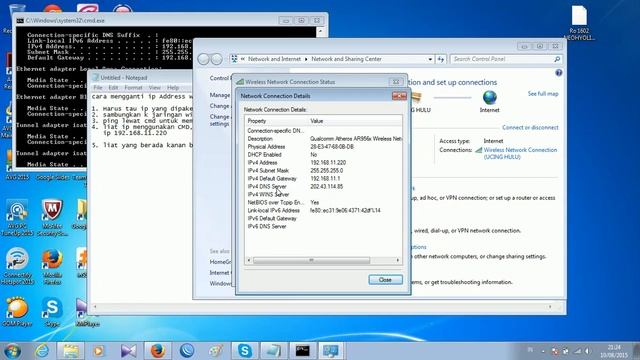
Task: Click the See full map link
Action: pos(543,94)
